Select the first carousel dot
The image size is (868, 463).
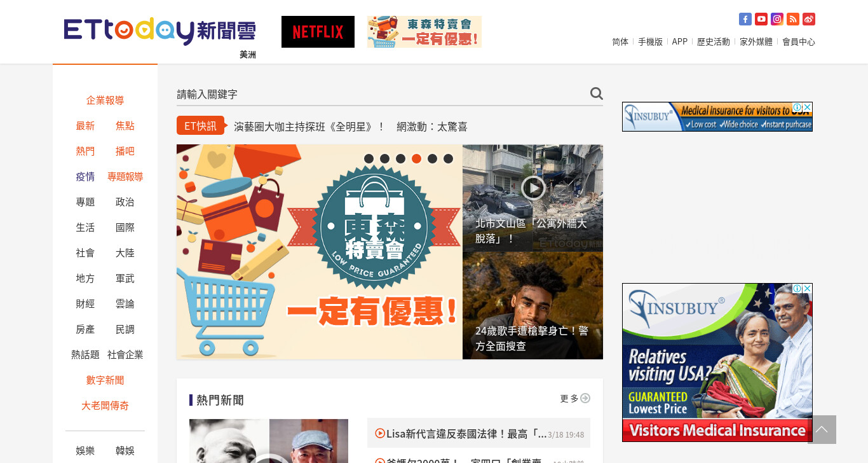(x=369, y=159)
